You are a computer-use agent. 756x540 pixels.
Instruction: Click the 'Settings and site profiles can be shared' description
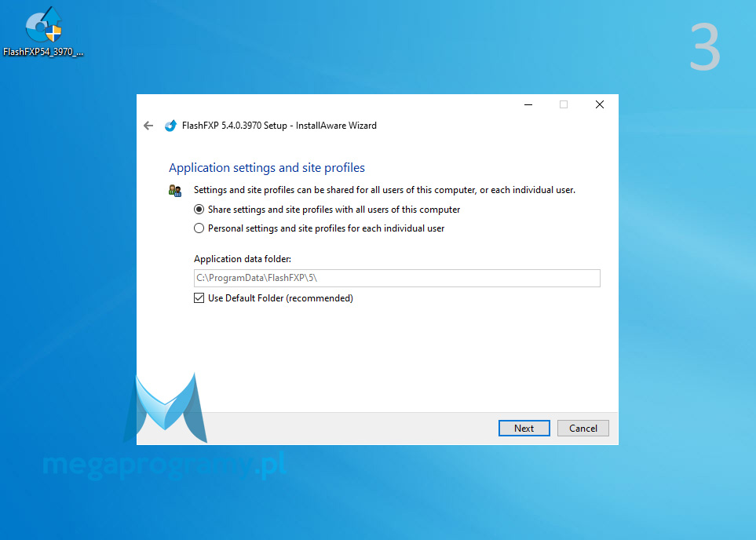[x=384, y=190]
